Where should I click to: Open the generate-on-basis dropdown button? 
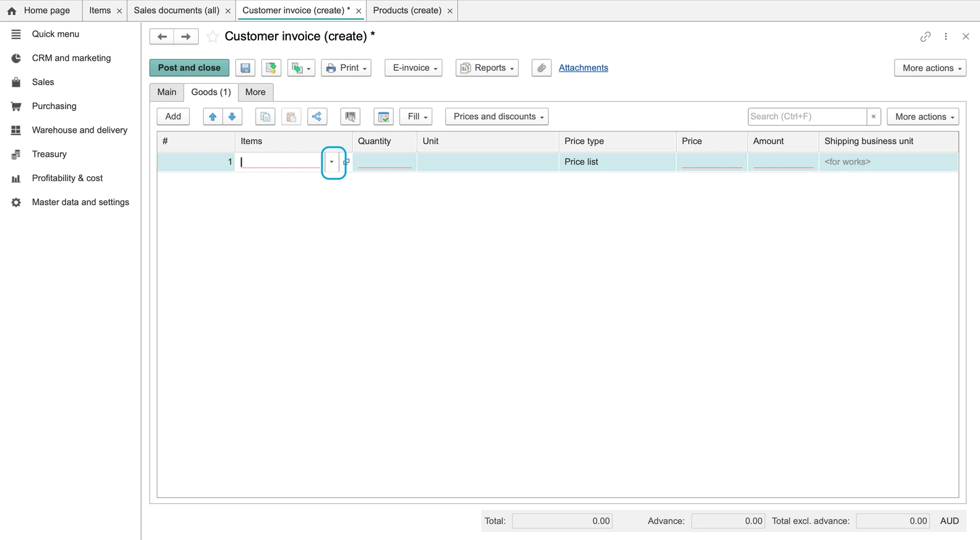301,68
